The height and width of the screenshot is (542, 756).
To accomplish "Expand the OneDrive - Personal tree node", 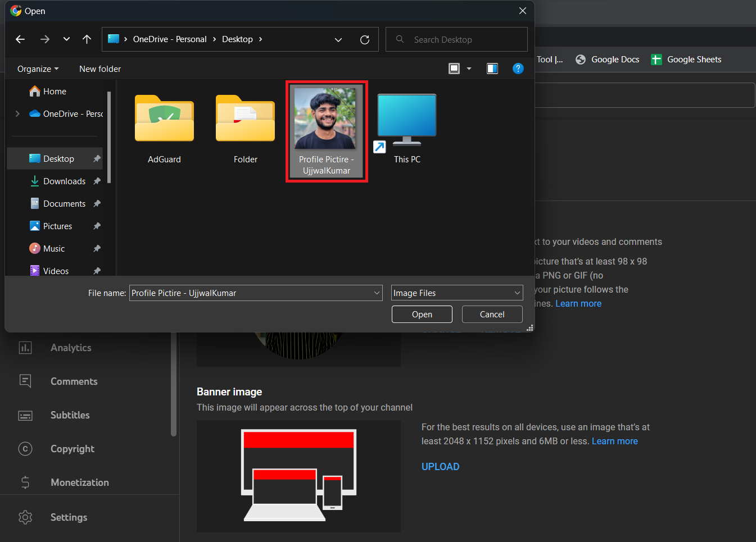I will pos(17,114).
